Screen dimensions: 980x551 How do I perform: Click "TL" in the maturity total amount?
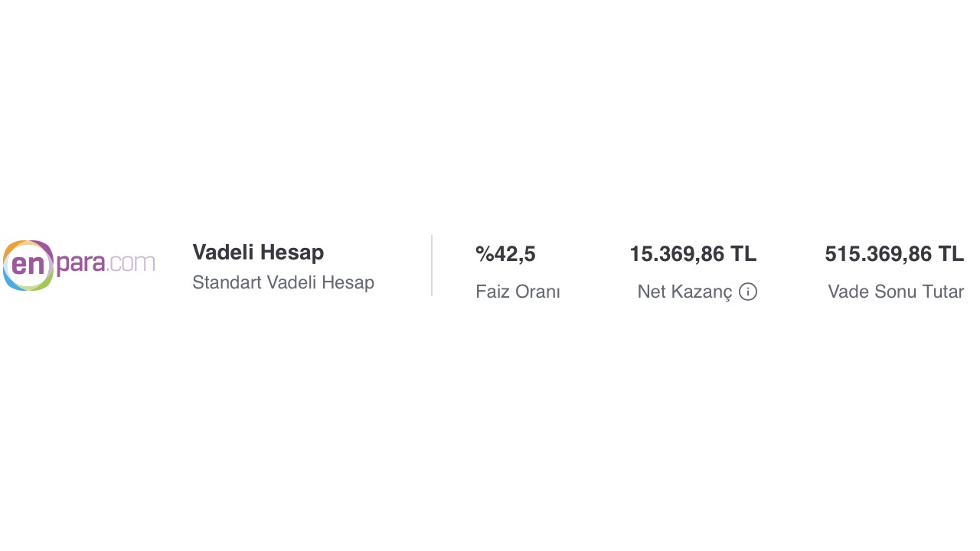[951, 254]
